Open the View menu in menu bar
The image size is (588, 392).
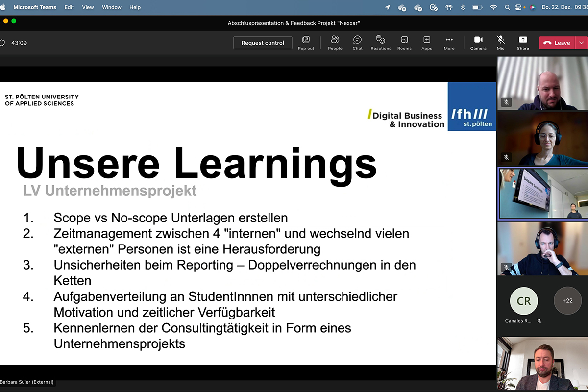coord(88,7)
